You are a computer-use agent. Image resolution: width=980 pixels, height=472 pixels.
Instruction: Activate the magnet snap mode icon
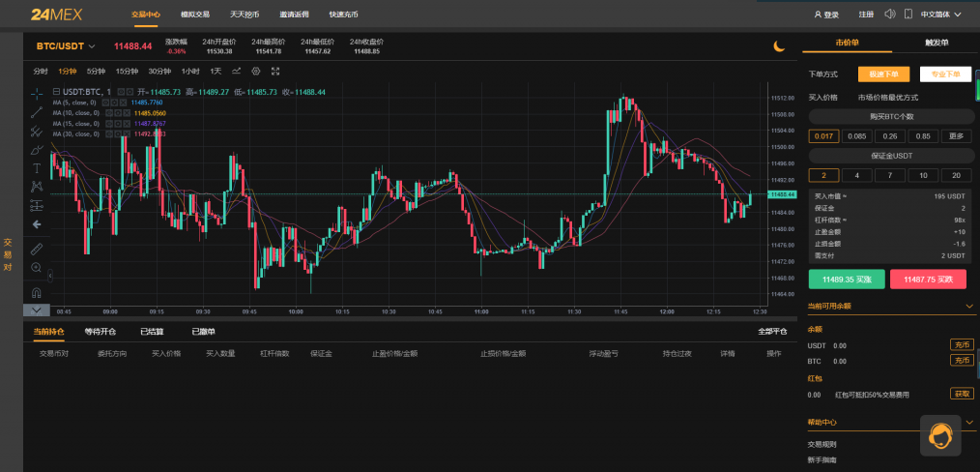tap(36, 291)
